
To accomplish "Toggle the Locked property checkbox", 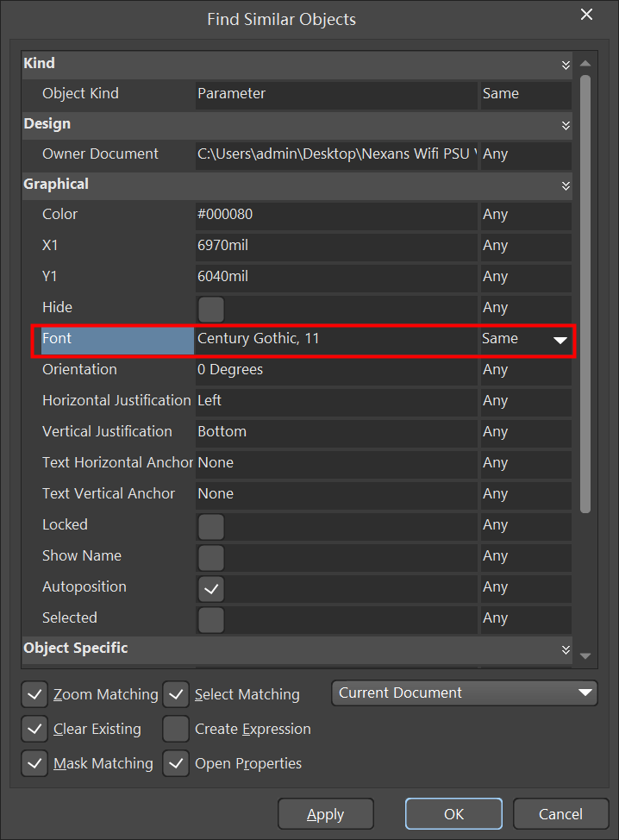I will 210,525.
